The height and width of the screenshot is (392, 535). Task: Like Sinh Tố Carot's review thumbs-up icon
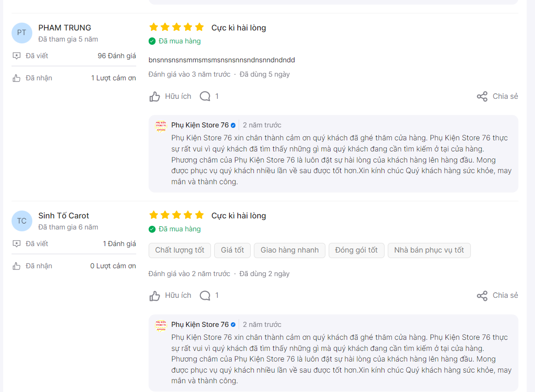point(155,296)
